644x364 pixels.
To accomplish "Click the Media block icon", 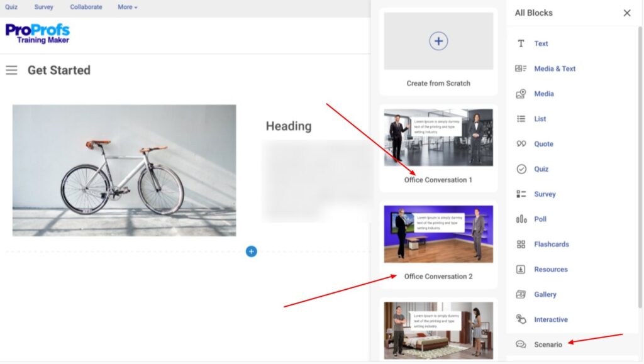I will click(521, 94).
